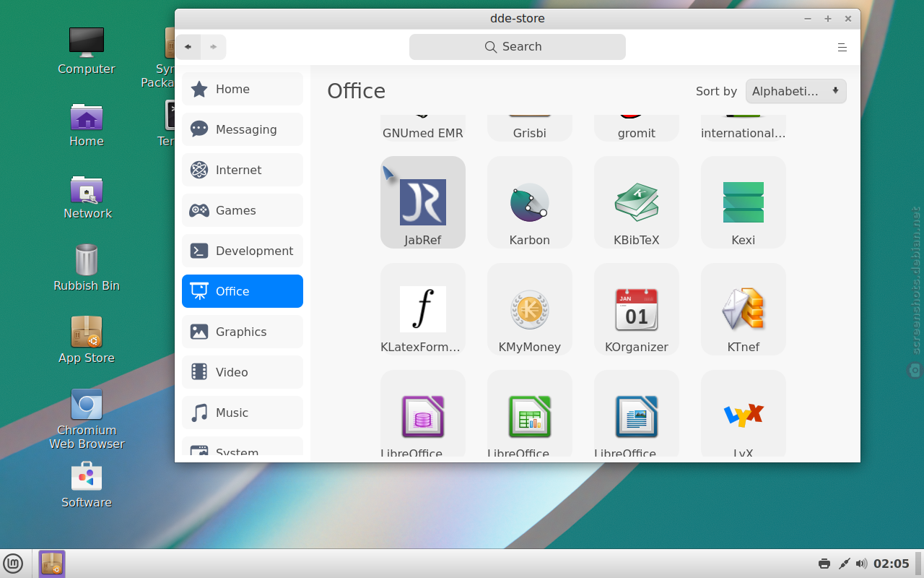Click the volume tray icon
This screenshot has width=924, height=578.
(862, 564)
